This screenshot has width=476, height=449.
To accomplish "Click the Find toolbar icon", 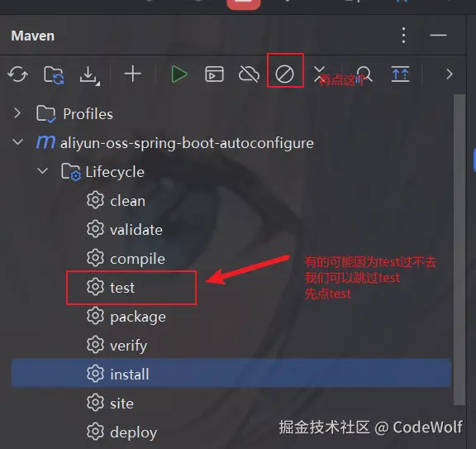I will (x=364, y=74).
